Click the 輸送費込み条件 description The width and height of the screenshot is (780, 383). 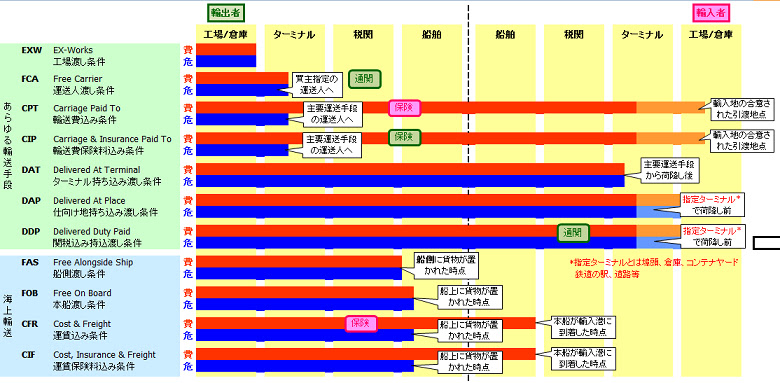click(x=85, y=120)
